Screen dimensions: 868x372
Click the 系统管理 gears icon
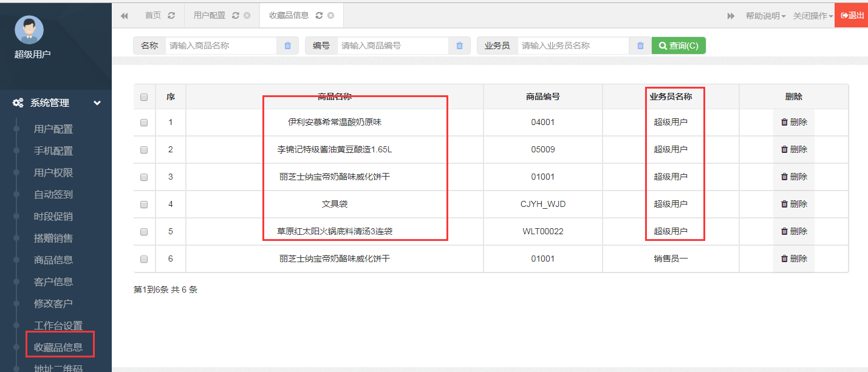click(18, 103)
